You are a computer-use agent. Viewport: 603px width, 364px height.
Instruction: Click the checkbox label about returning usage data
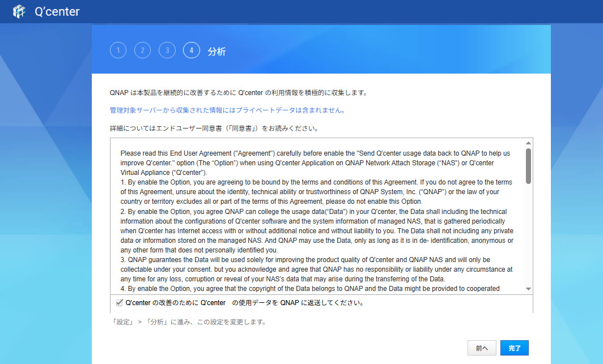pyautogui.click(x=245, y=302)
